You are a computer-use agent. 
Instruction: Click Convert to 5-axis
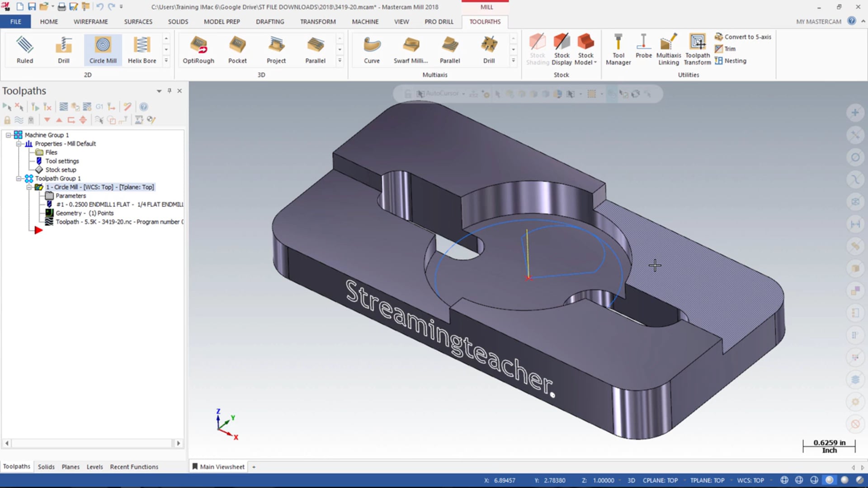[743, 37]
